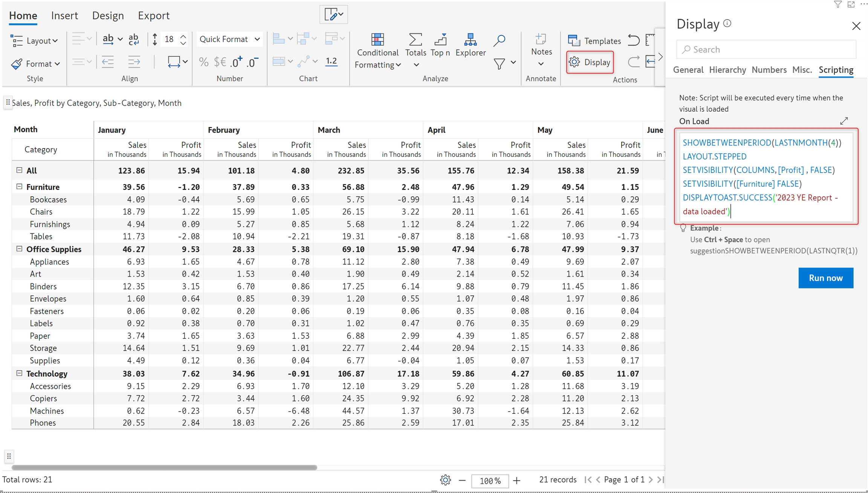Viewport: 868px width, 493px height.
Task: Open the Totals tool
Action: [x=415, y=40]
